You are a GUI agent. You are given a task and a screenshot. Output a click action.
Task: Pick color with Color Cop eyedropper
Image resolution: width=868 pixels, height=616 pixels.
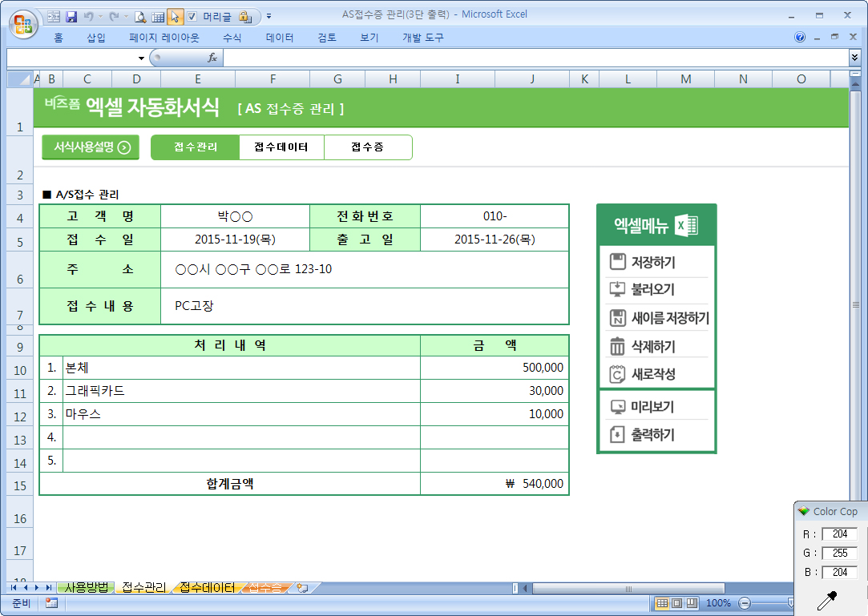pyautogui.click(x=826, y=601)
